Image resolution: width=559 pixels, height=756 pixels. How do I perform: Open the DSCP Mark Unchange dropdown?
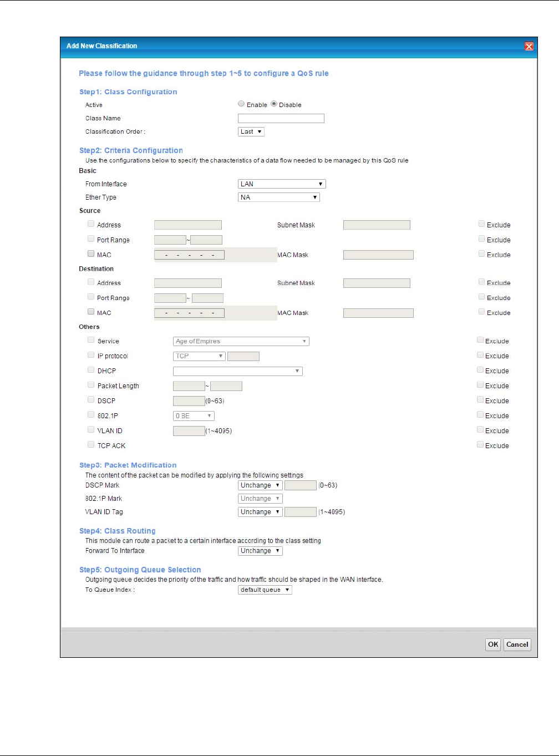point(260,485)
